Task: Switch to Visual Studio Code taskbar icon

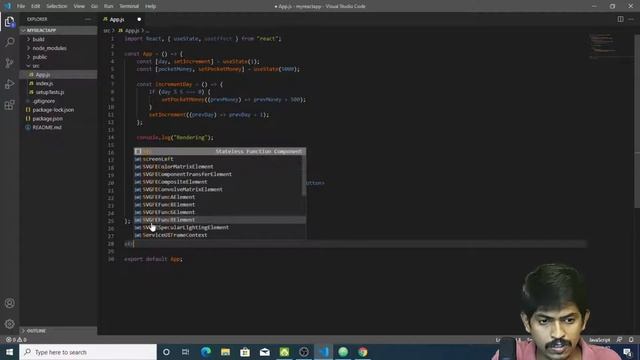Action: (323, 352)
